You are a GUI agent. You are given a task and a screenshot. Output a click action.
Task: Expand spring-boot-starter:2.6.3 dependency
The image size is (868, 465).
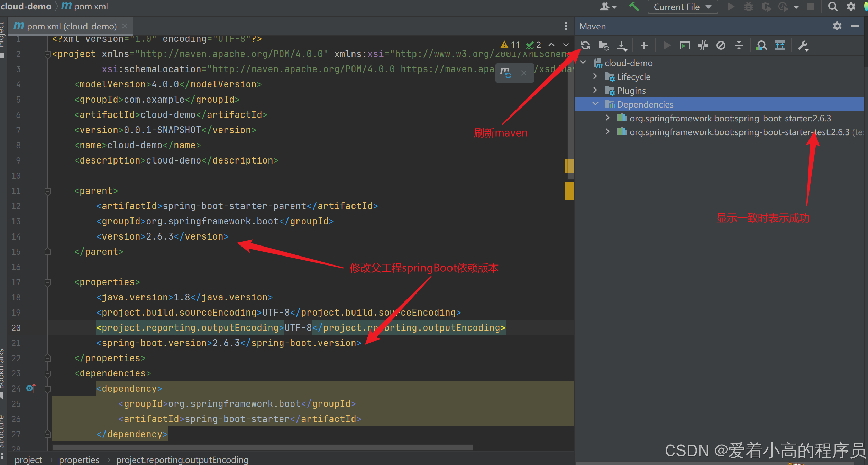pos(607,118)
